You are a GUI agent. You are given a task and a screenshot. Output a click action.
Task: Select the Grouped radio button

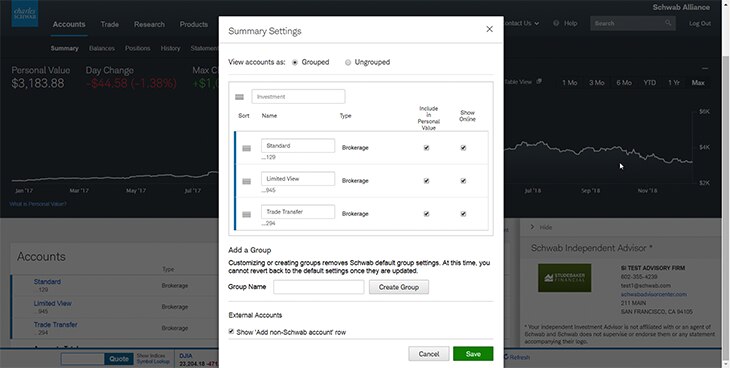(295, 62)
